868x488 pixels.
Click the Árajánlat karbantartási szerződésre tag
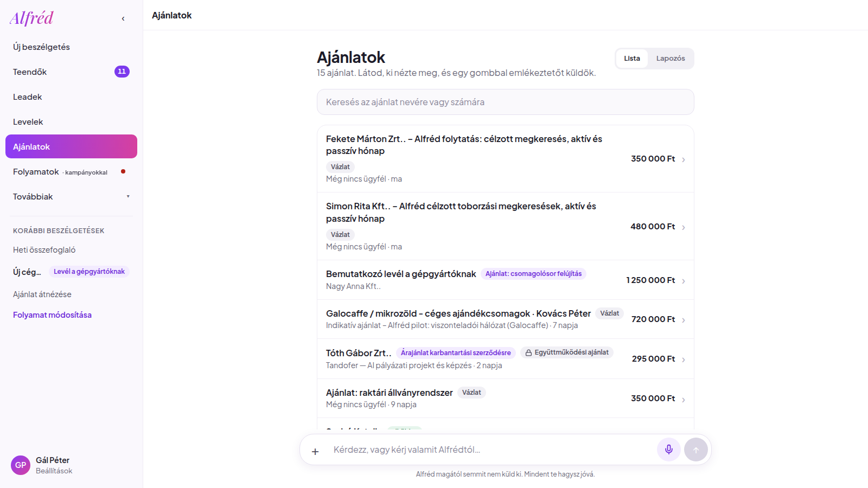point(456,353)
